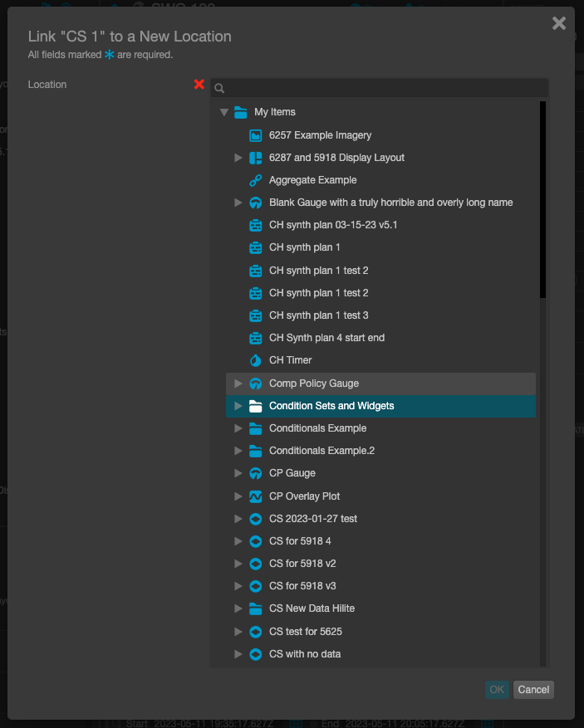584x728 pixels.
Task: Select the CS with no data icon
Action: point(255,654)
